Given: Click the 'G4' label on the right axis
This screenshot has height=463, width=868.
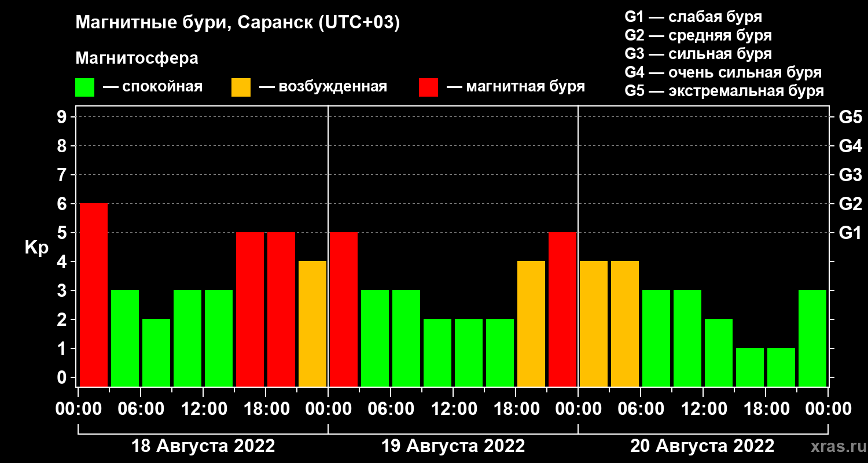Looking at the screenshot, I should click(x=850, y=146).
